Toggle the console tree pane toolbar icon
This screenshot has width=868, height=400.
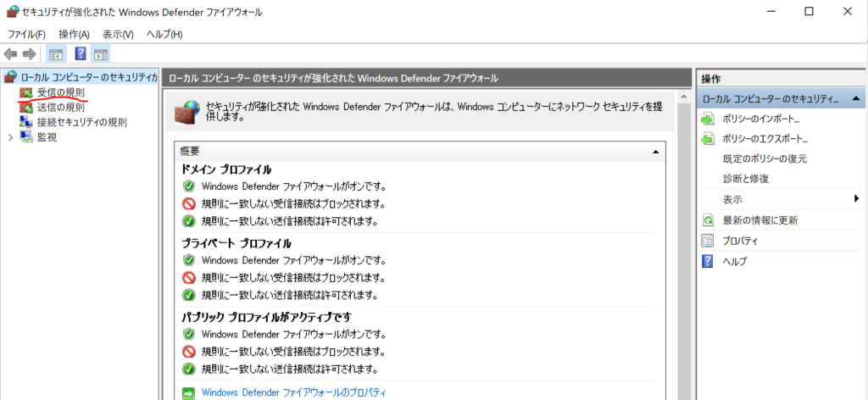56,54
